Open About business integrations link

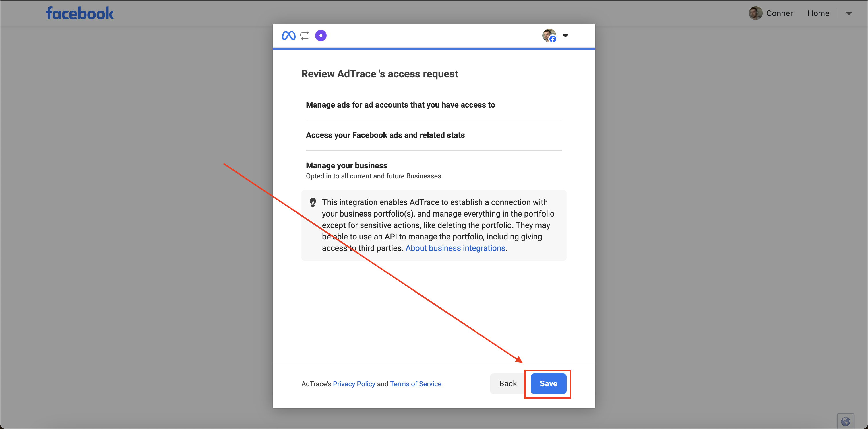(x=455, y=248)
